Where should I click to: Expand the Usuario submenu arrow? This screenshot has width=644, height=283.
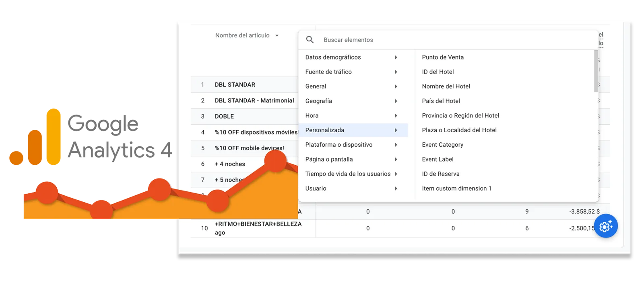(396, 189)
